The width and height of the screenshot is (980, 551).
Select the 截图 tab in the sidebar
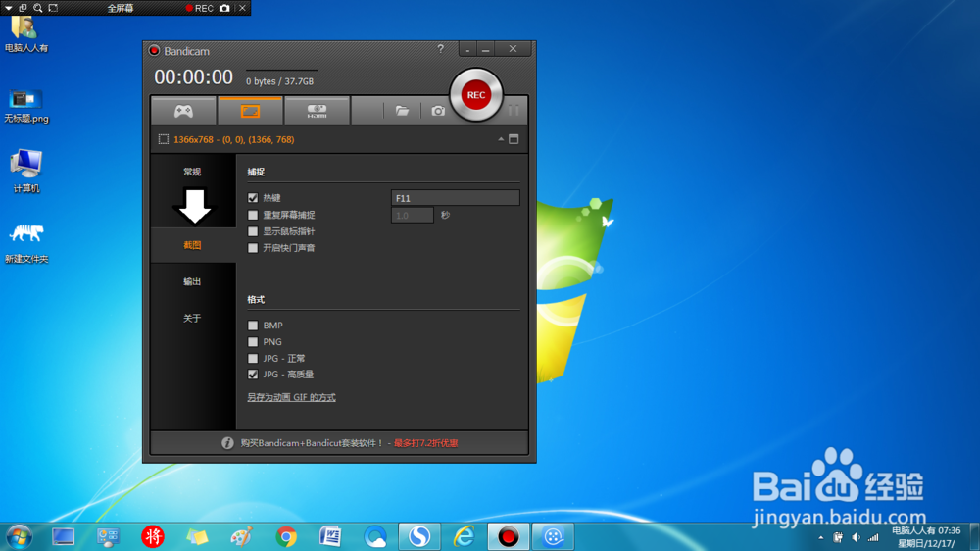(192, 245)
